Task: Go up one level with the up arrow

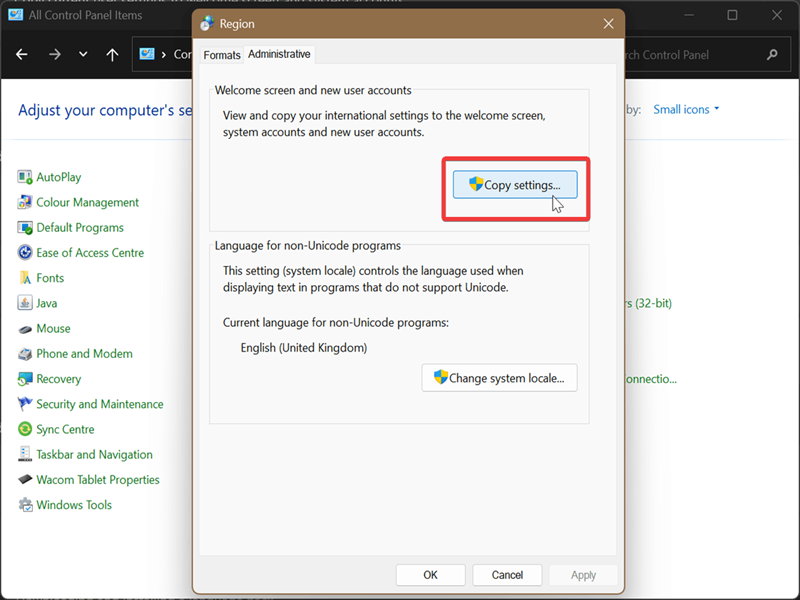Action: (x=112, y=55)
